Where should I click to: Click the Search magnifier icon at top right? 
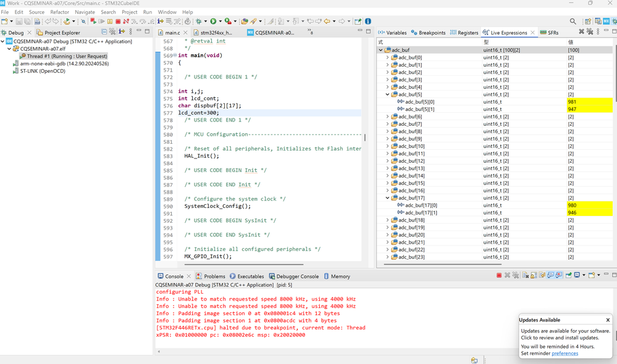point(573,22)
